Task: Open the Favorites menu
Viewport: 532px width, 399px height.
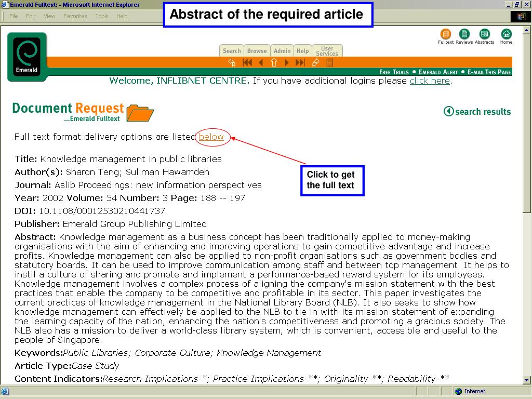Action: [75, 16]
